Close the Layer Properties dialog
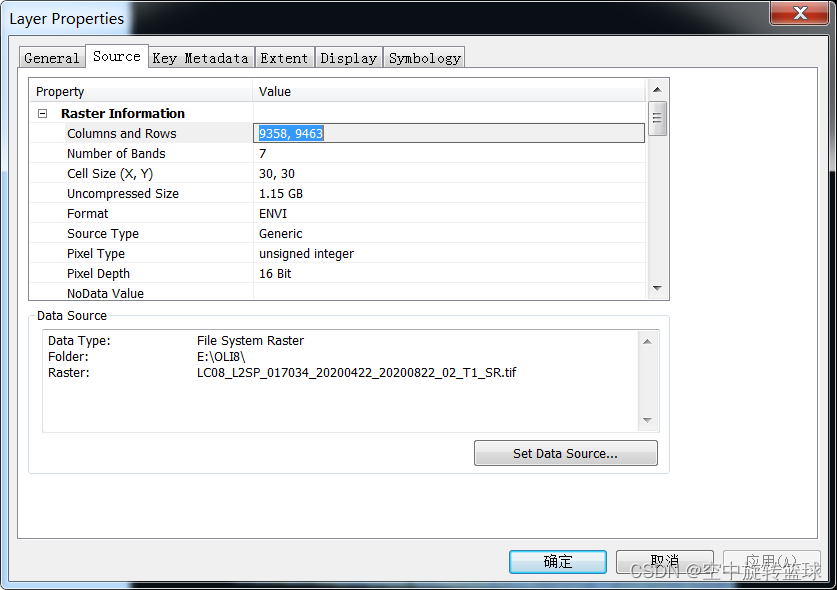Image resolution: width=837 pixels, height=590 pixels. (x=799, y=13)
